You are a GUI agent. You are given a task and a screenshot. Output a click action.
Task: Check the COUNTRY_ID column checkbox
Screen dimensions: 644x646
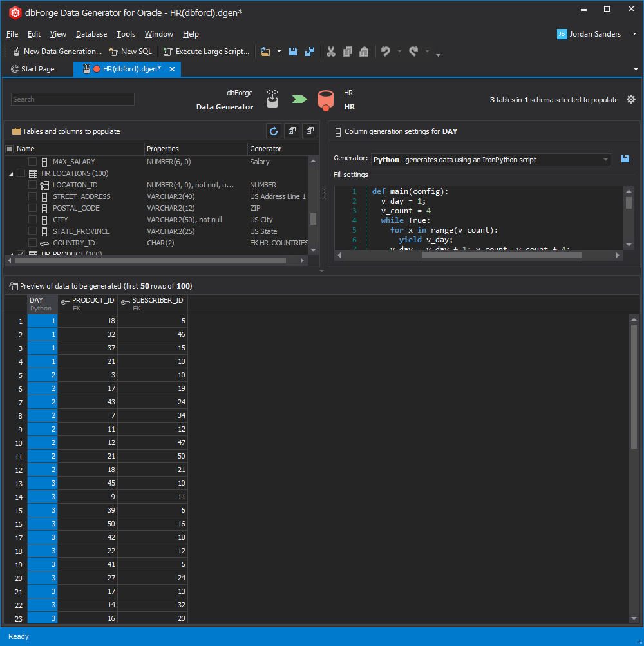(x=33, y=242)
